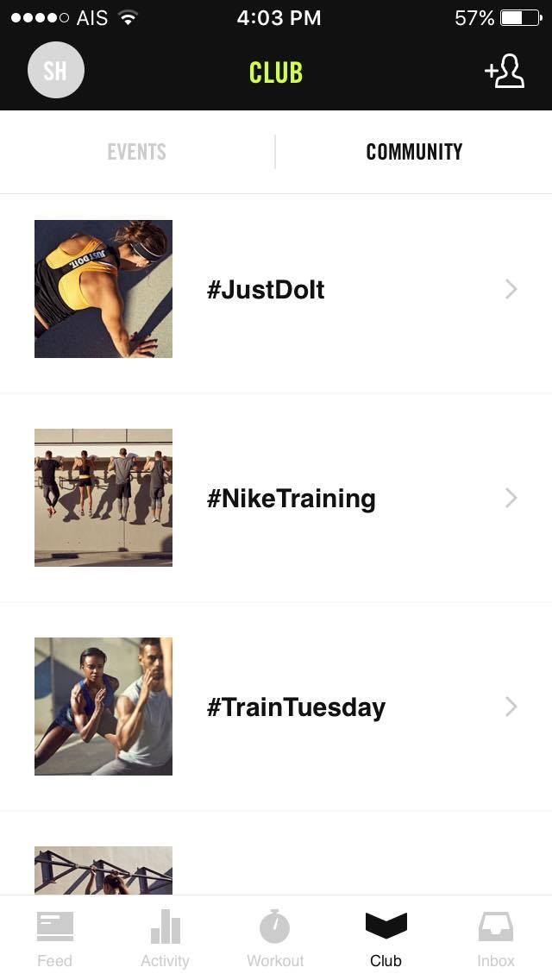
Task: Expand #JustDoIt with its chevron arrow
Action: [x=511, y=289]
